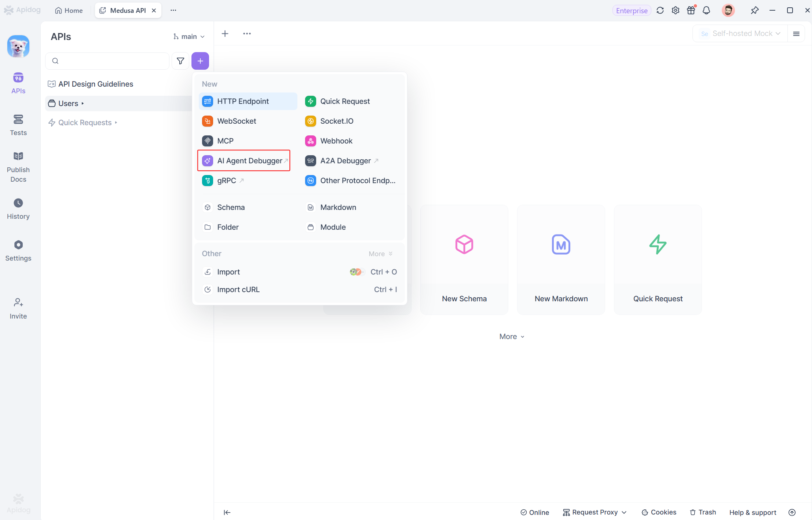The image size is (812, 520).
Task: Open the Trash
Action: coord(703,512)
